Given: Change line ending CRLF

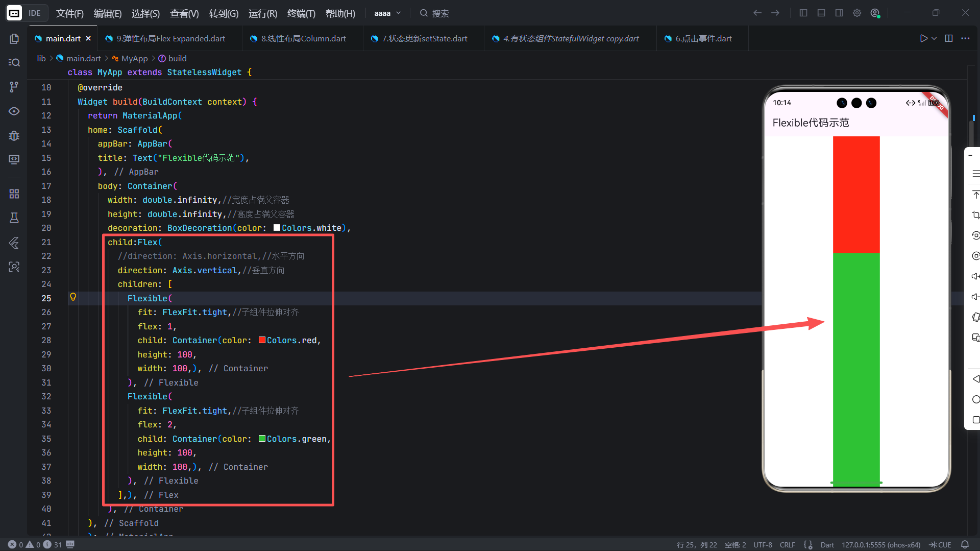Looking at the screenshot, I should 787,544.
